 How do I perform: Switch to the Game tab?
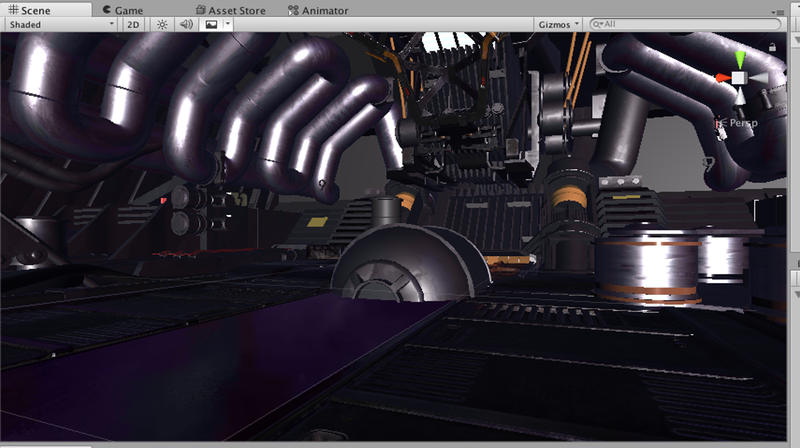(x=122, y=10)
